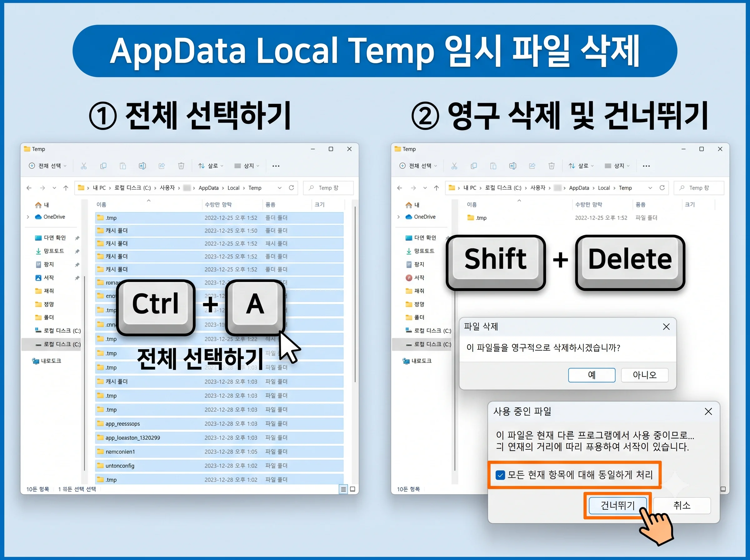Close the '사용 중인 파일' dialog
Viewport: 750px width, 560px height.
(x=708, y=412)
